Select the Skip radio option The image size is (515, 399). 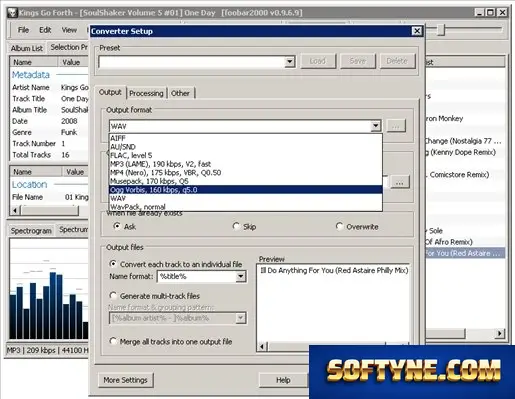click(236, 226)
